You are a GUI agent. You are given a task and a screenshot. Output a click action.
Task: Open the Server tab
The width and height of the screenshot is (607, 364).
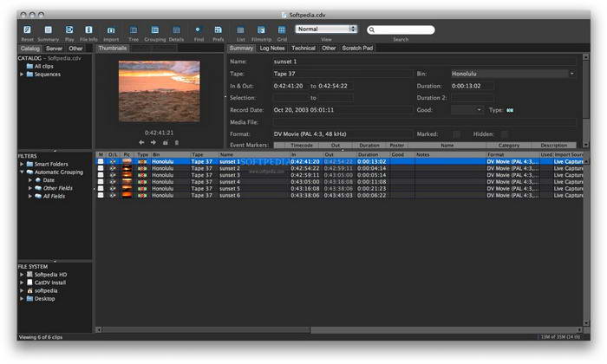[54, 49]
